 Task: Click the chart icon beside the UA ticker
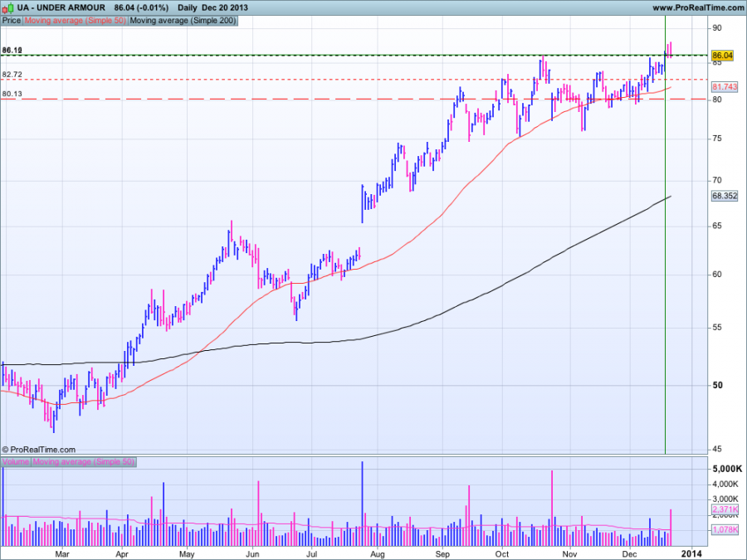tap(7, 8)
